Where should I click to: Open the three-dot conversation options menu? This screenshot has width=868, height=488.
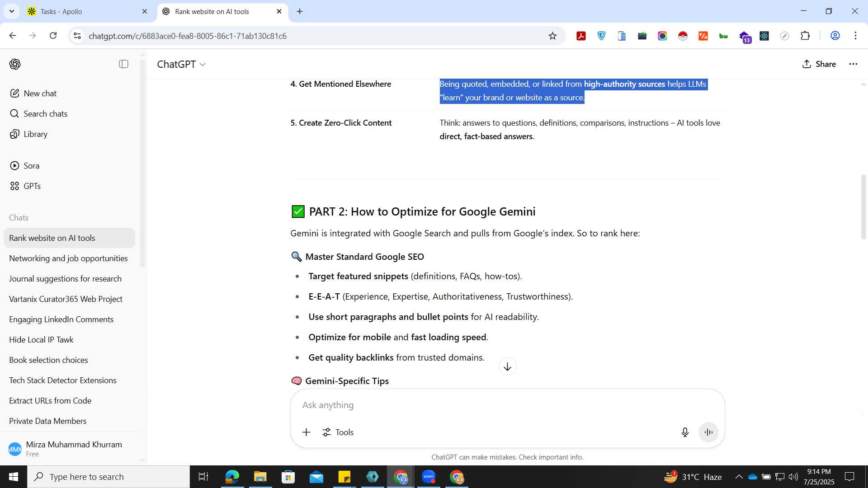pos(853,64)
